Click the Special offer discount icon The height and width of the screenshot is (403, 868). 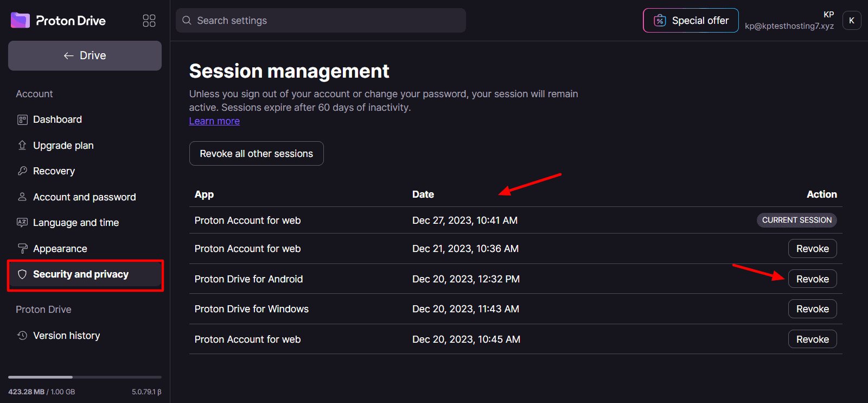[659, 21]
